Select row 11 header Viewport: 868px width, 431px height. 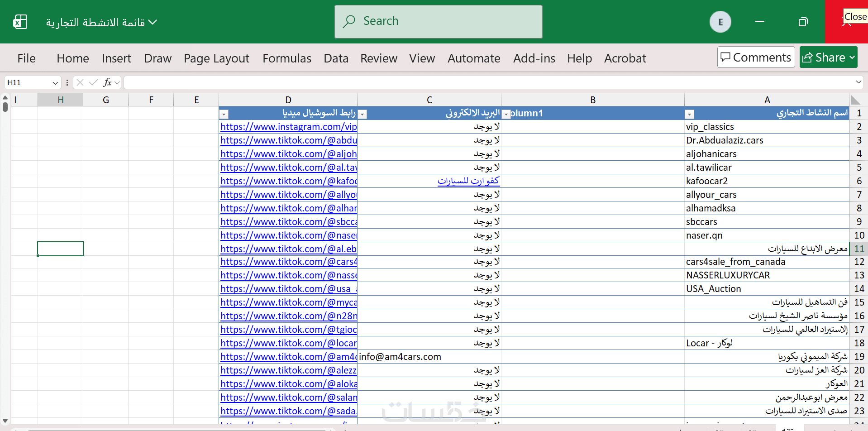859,249
